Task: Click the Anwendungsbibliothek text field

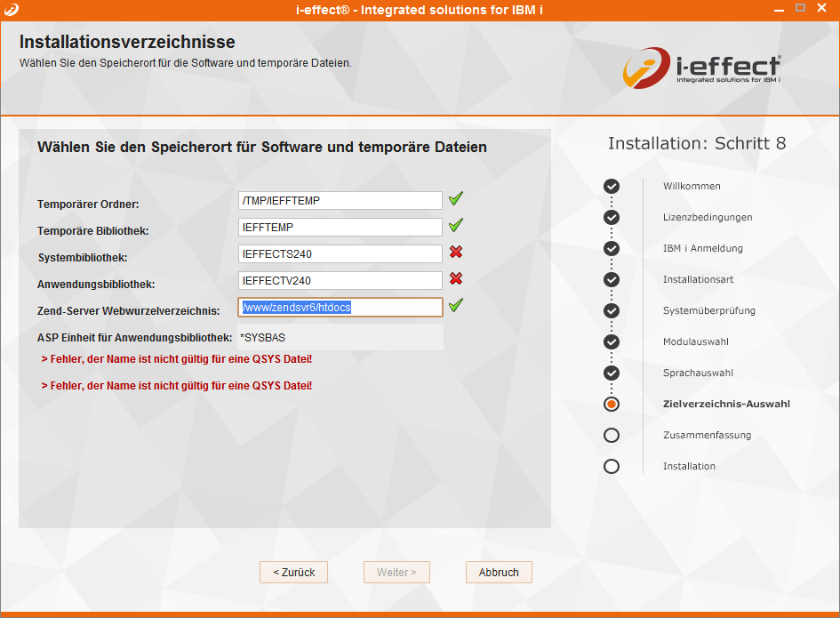Action: (x=340, y=281)
